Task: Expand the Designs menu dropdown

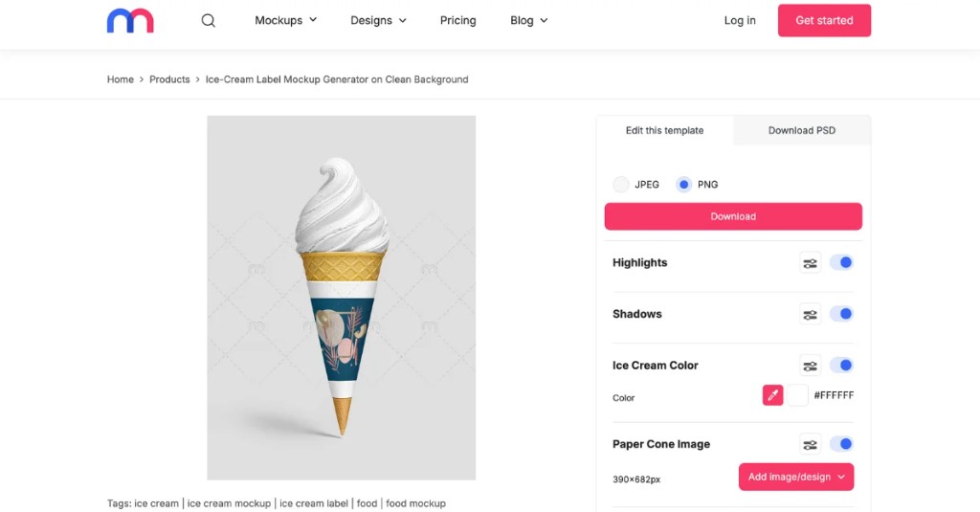Action: (x=378, y=20)
